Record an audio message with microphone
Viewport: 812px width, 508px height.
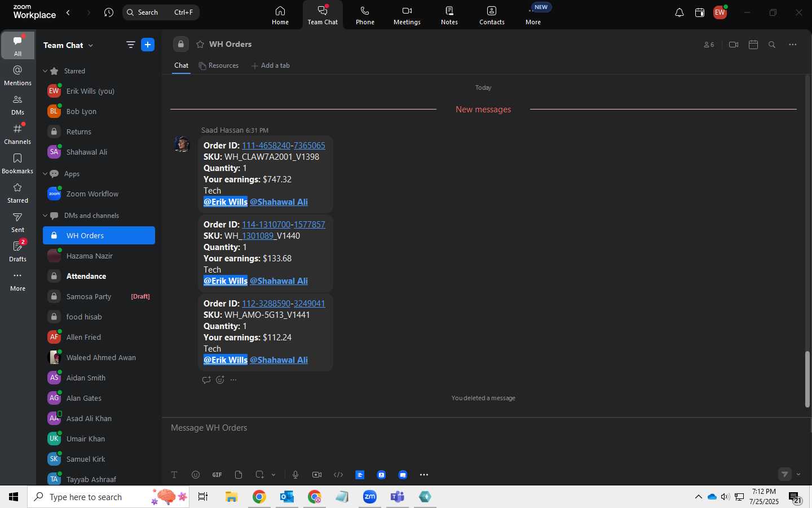tap(295, 475)
